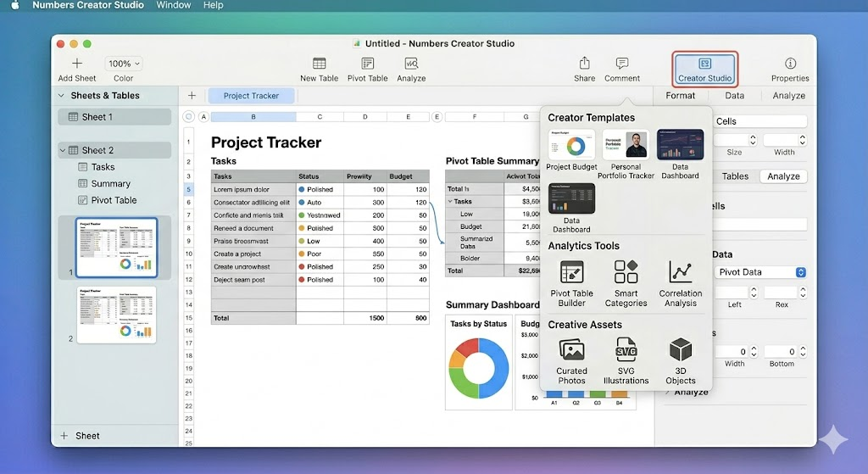Open Smart Categories tool
Image resolution: width=868 pixels, height=474 pixels.
point(626,283)
